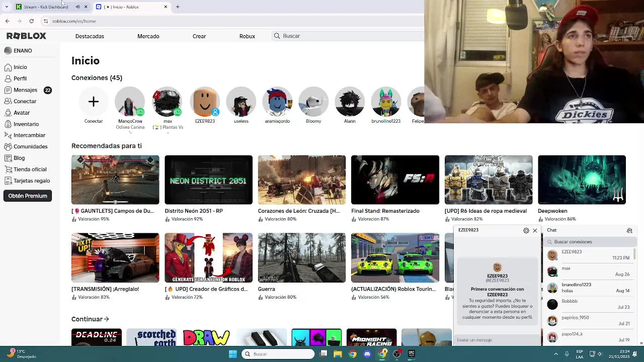The height and width of the screenshot is (362, 644).
Task: Click the Windows taskbar Buscar box
Action: [x=278, y=354]
